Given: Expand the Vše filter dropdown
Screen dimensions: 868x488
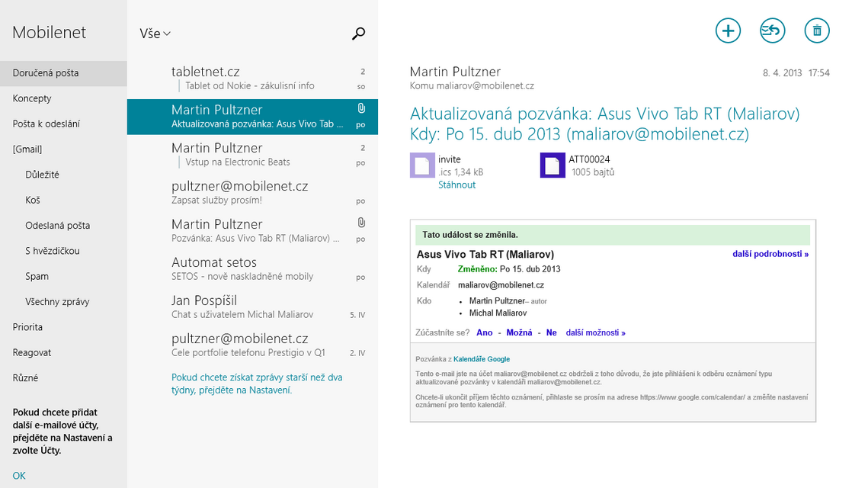Looking at the screenshot, I should tap(155, 34).
